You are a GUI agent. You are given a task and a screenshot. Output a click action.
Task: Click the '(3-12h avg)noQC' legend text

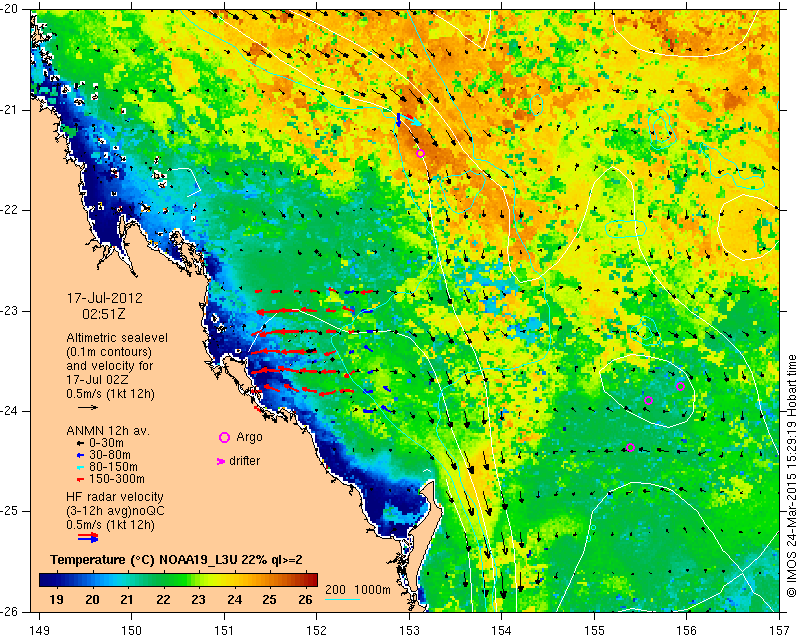(x=115, y=511)
